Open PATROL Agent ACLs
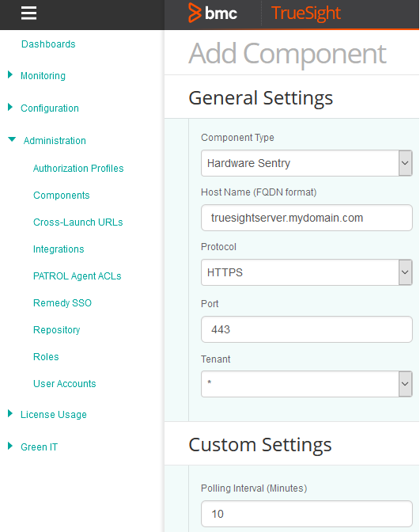Image resolution: width=420 pixels, height=532 pixels. [77, 275]
